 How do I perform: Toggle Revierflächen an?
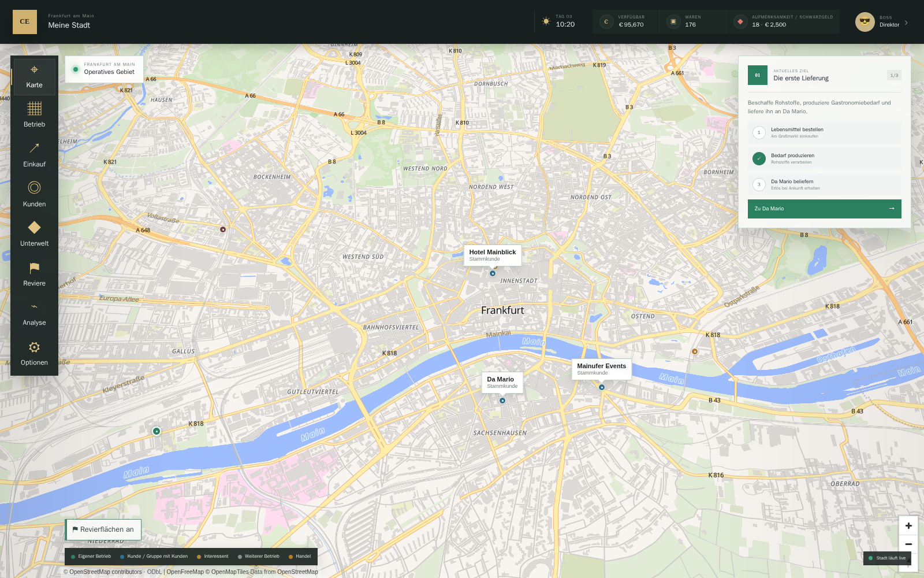103,529
